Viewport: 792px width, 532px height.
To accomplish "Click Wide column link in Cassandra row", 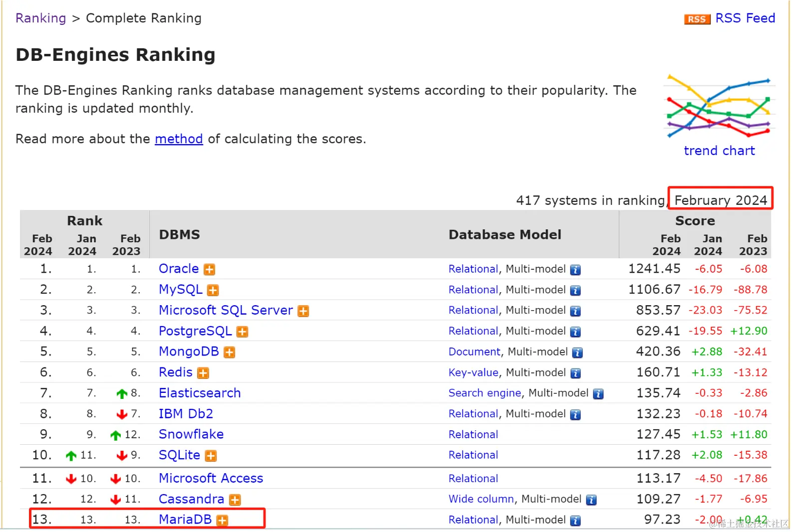I will pos(481,499).
